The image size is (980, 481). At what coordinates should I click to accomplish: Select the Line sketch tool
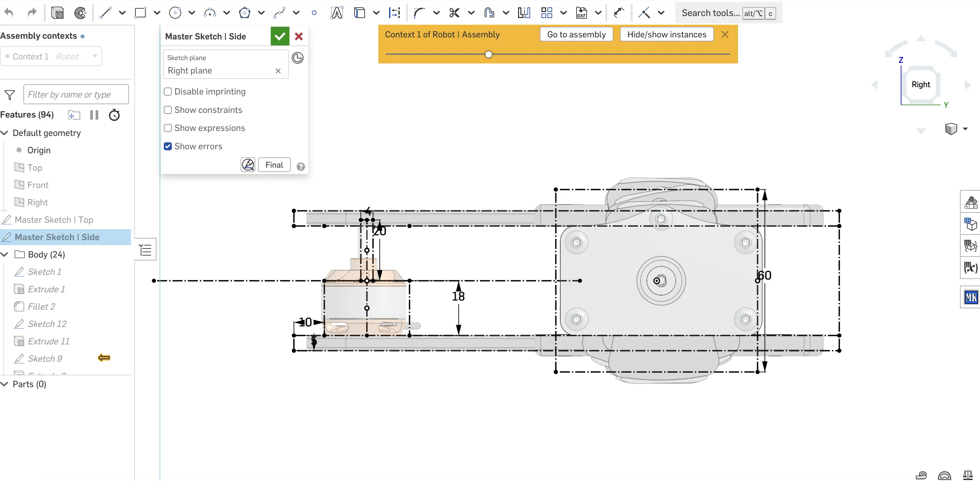click(105, 13)
